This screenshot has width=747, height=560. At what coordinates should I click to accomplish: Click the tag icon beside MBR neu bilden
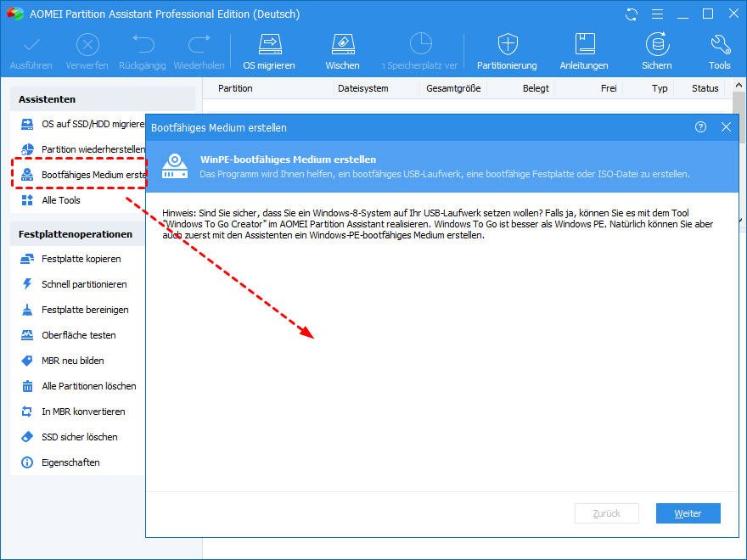coord(27,361)
